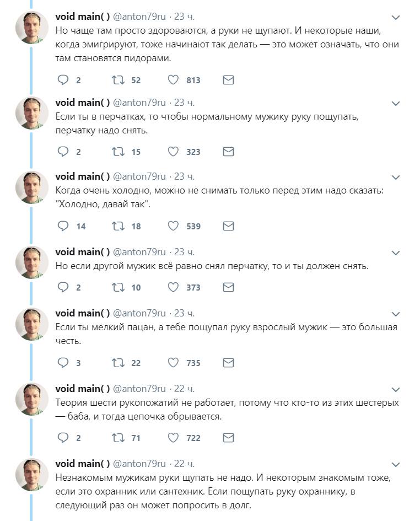
Task: Open the profile avatar next to the first tweet
Action: pyautogui.click(x=32, y=27)
